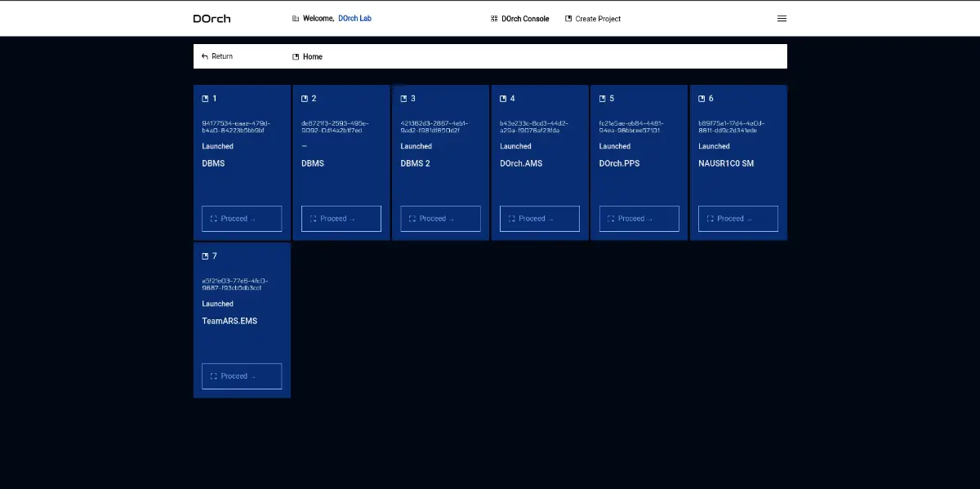Click the DOrch logo
The width and height of the screenshot is (980, 489).
tap(212, 19)
